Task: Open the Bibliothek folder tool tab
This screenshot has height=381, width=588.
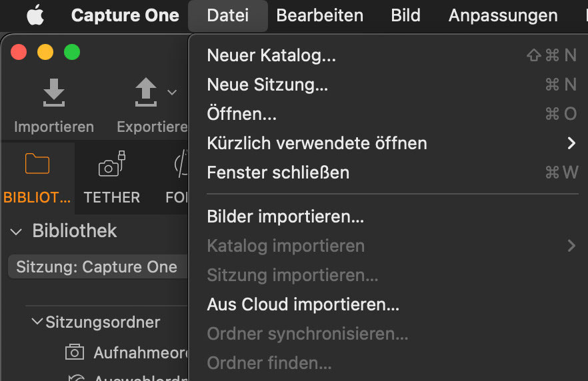Action: coord(37,165)
